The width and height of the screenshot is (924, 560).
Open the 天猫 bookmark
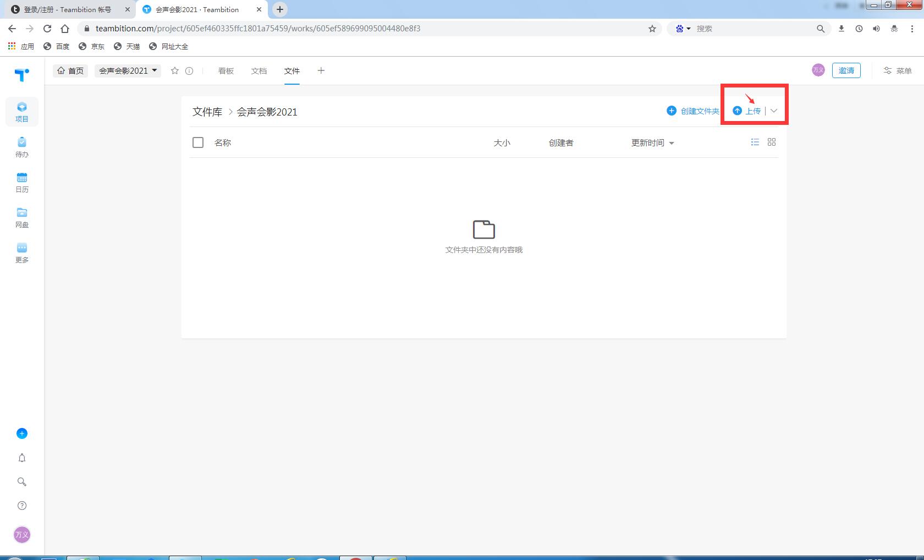point(127,46)
